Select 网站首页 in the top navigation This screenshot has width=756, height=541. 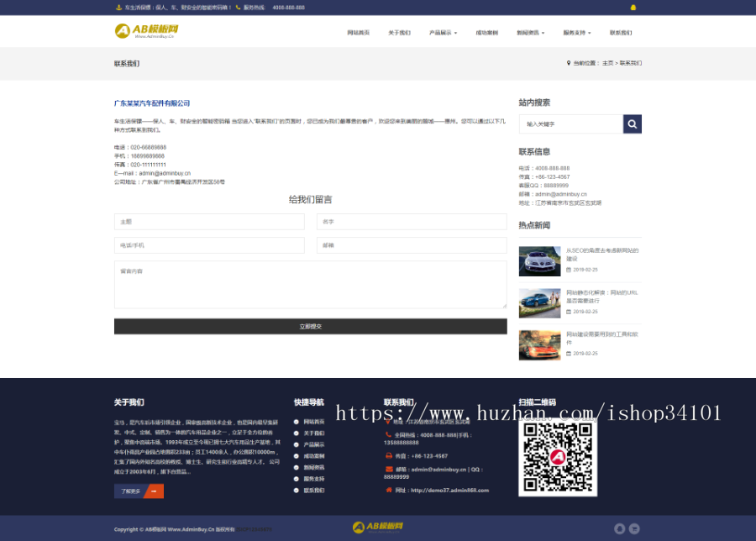coord(359,32)
